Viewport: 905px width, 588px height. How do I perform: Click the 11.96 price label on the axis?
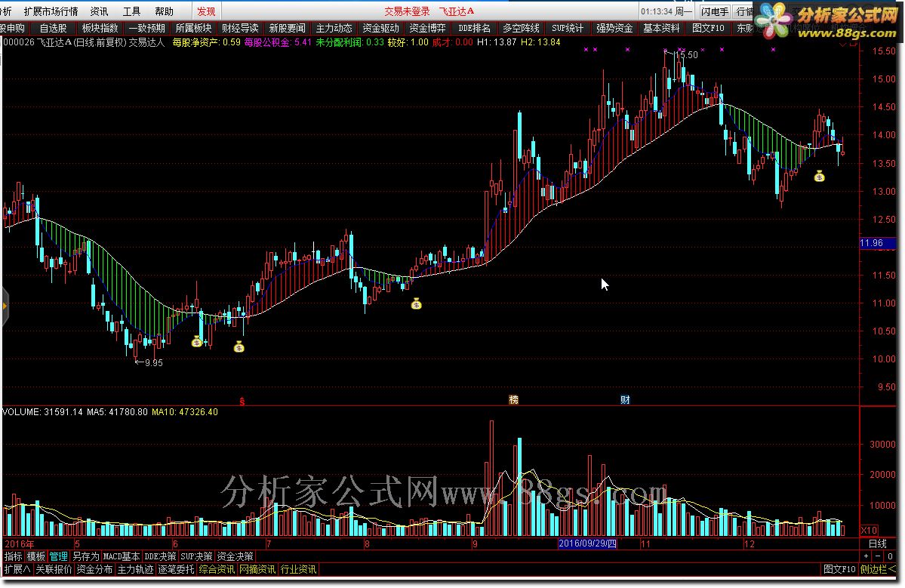(x=877, y=243)
